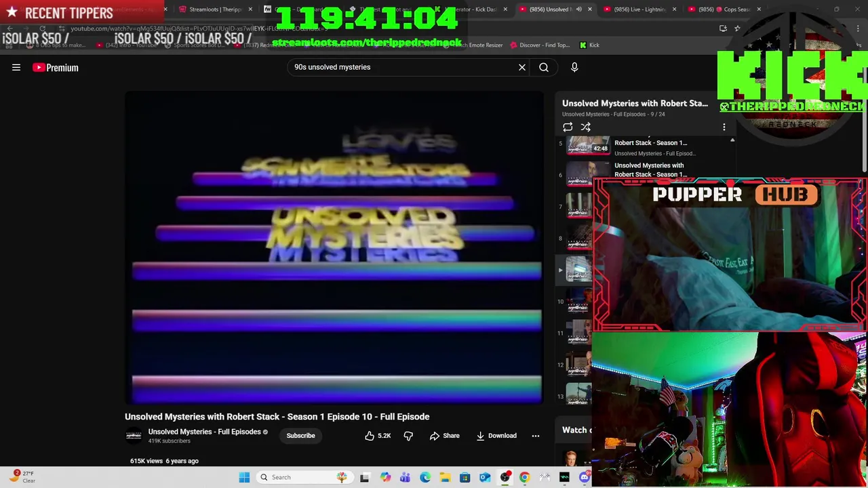This screenshot has width=868, height=488.
Task: Share the video
Action: pos(445,436)
